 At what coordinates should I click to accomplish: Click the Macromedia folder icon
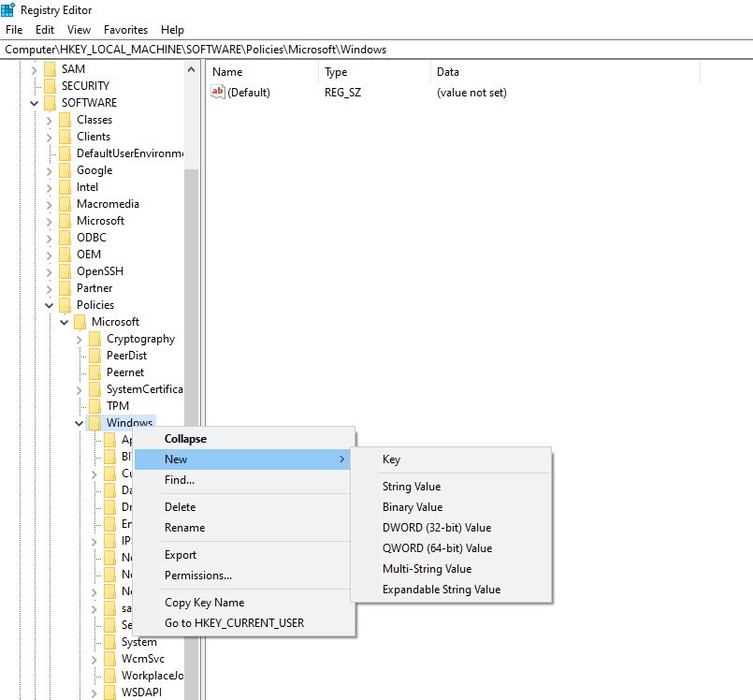tap(65, 204)
